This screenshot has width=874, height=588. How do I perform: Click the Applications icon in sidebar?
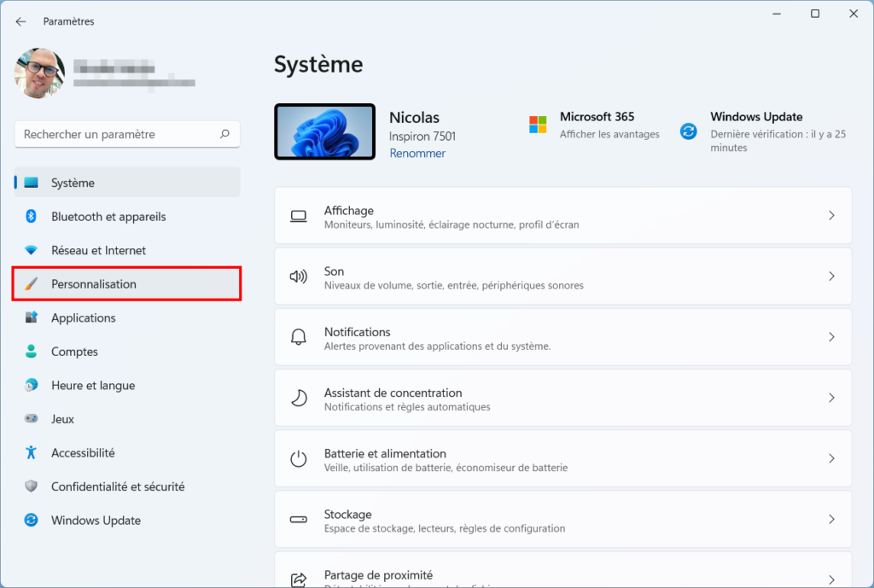click(x=32, y=318)
